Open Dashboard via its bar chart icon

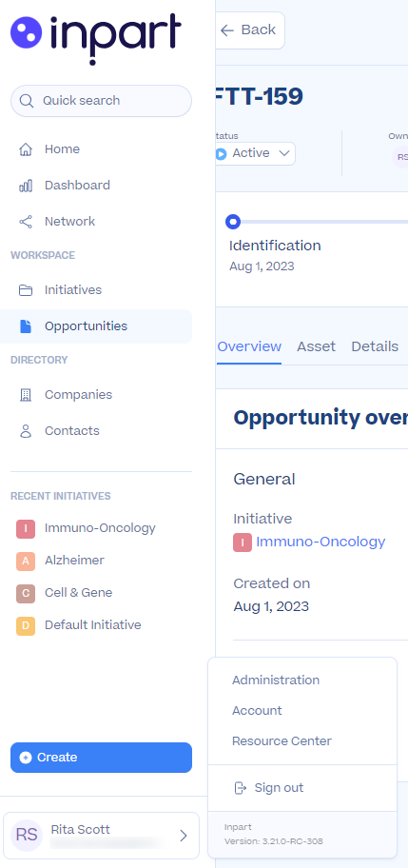[x=26, y=186]
